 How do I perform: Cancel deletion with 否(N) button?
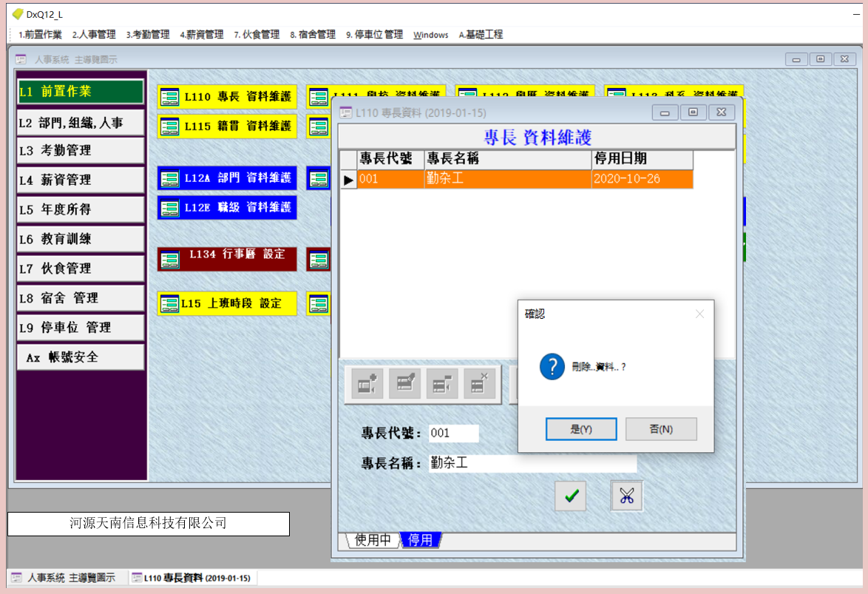pos(661,429)
